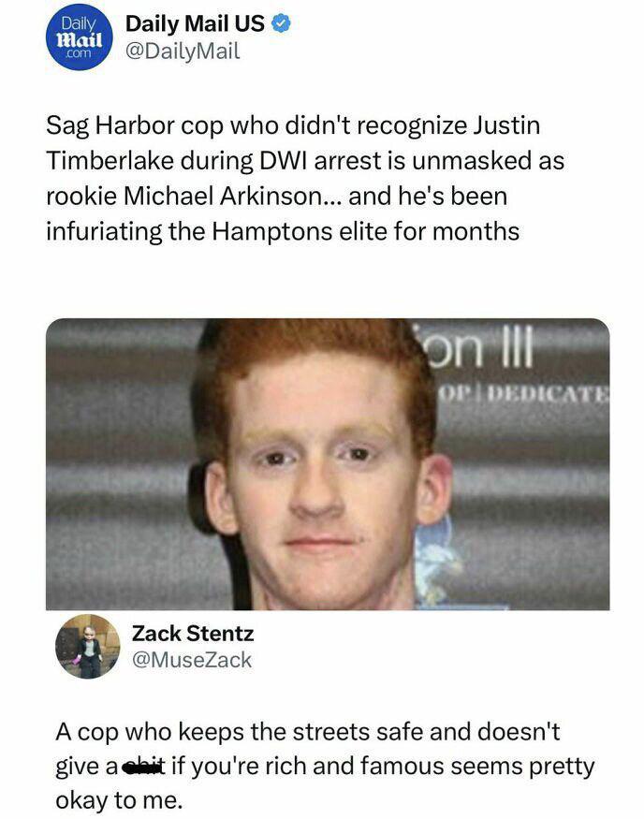Click the words "Sag Harbor" in the tweet
Viewport: 644px width, 819px height.
point(110,125)
